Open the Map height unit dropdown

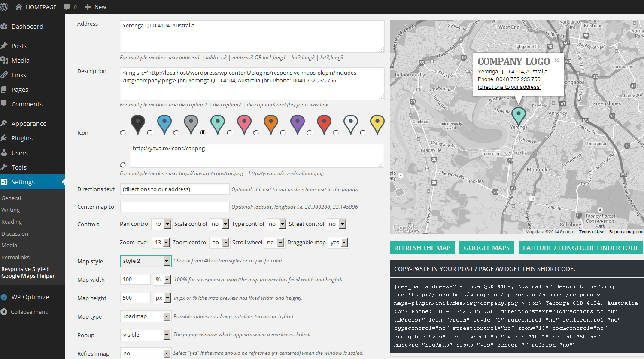click(x=162, y=298)
